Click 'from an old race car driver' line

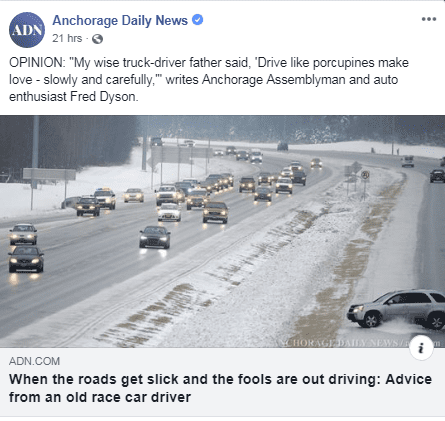click(100, 397)
